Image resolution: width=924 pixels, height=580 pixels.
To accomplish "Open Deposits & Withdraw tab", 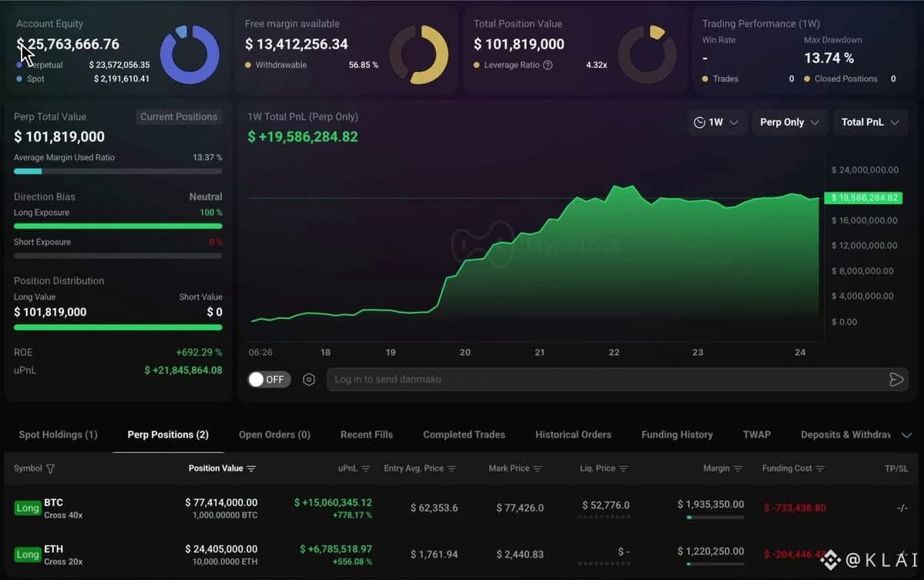I will pos(845,434).
